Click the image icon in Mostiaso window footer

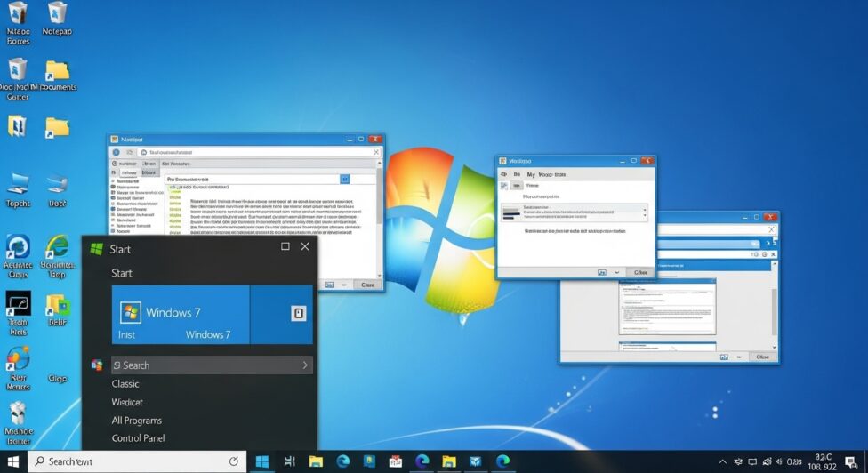[x=602, y=272]
